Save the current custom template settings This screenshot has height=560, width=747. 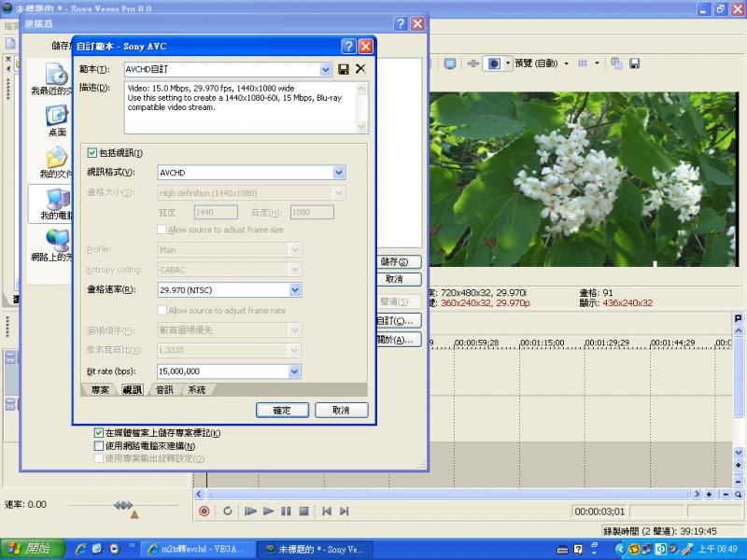[x=345, y=68]
